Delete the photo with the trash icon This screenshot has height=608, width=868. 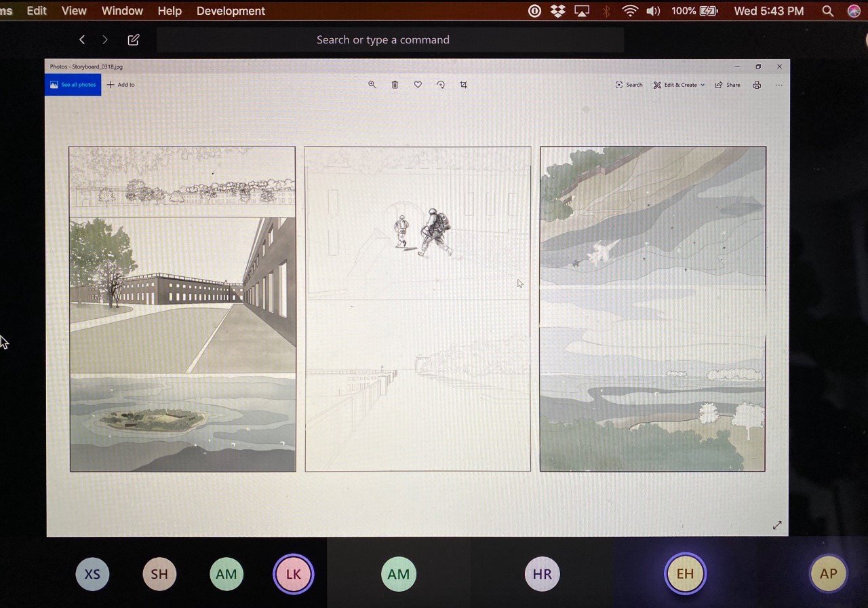point(395,85)
